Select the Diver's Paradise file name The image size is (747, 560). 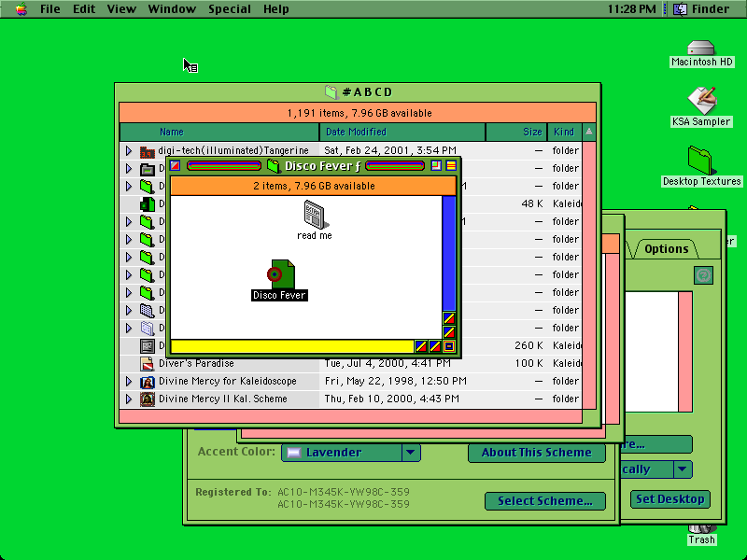point(196,363)
